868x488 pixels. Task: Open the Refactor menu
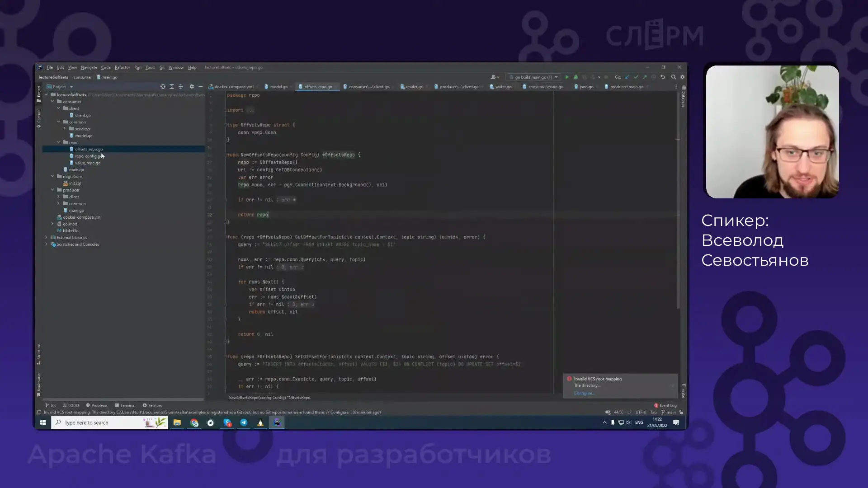click(122, 67)
